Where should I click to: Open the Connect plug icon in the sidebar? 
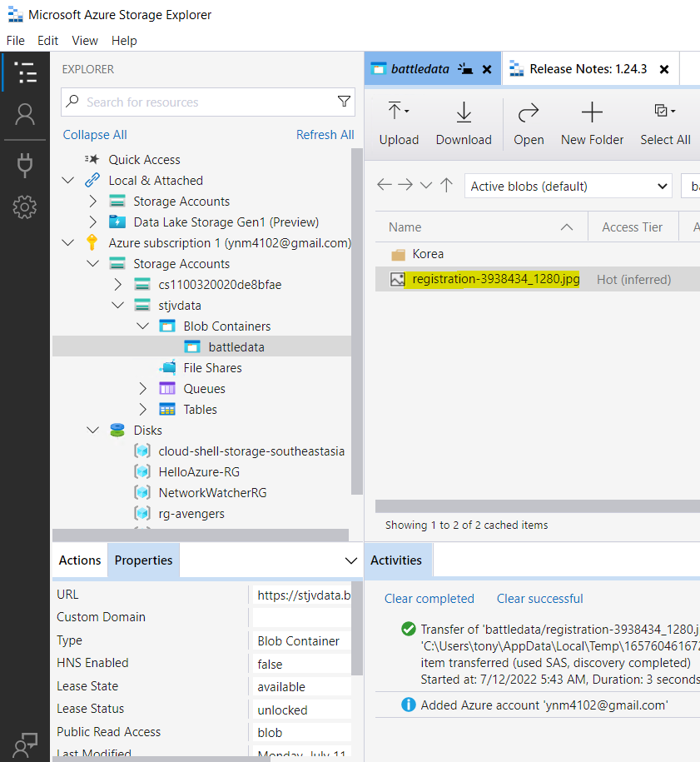25,165
